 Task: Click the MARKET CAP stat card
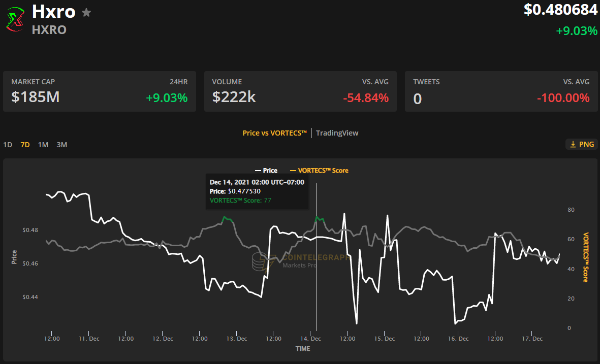click(x=100, y=91)
